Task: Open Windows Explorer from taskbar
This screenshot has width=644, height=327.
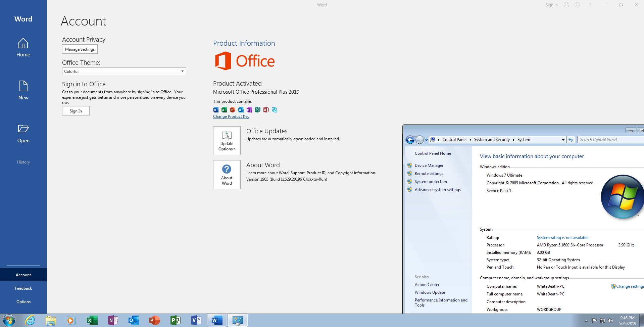Action: [51, 320]
